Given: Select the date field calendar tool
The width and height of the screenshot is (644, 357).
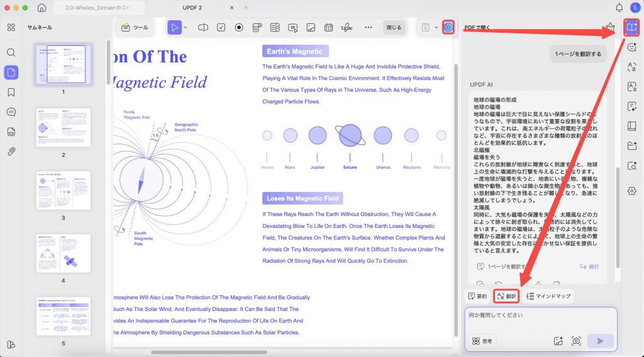Looking at the screenshot, I should [328, 28].
